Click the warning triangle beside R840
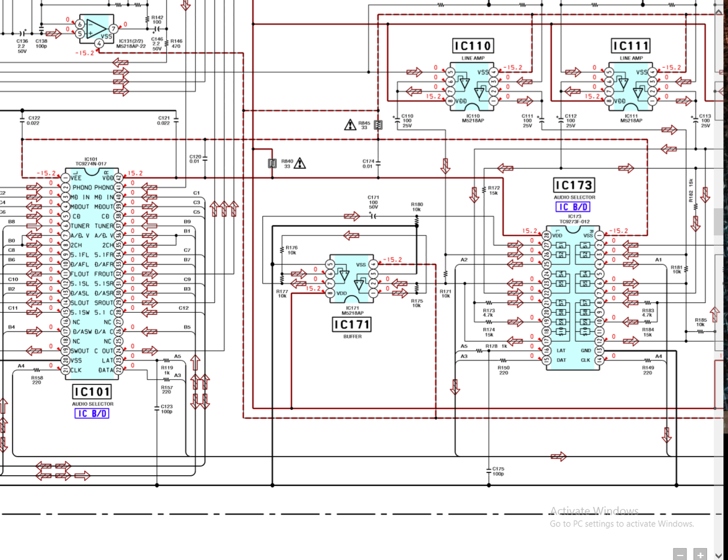Screen dimensions: 728x560 click(x=300, y=163)
